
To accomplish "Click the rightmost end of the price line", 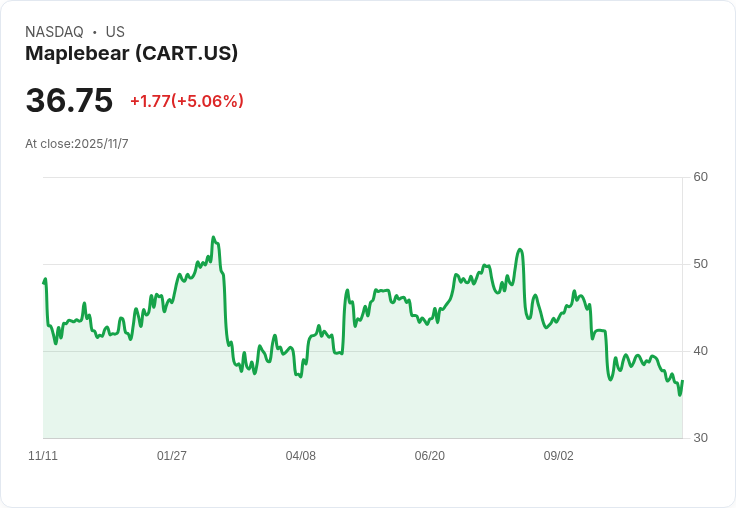I will [x=682, y=381].
